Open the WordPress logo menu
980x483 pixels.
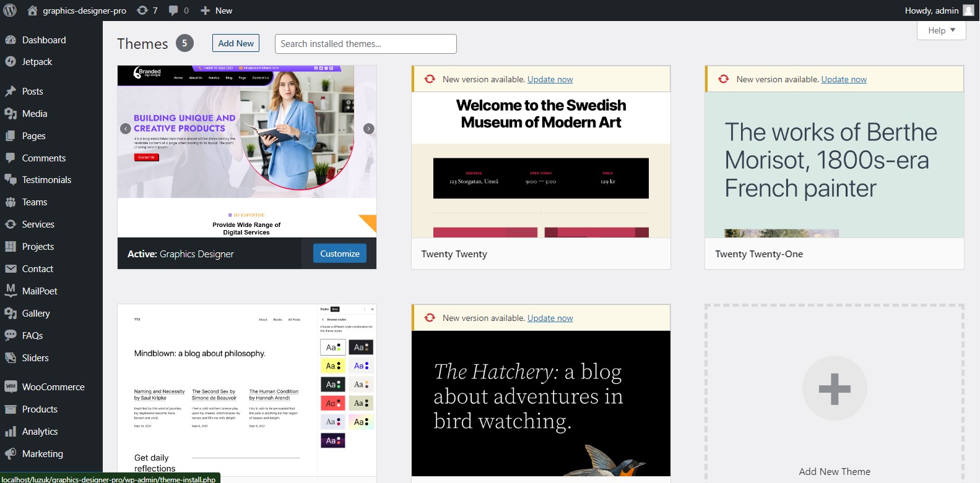[10, 11]
